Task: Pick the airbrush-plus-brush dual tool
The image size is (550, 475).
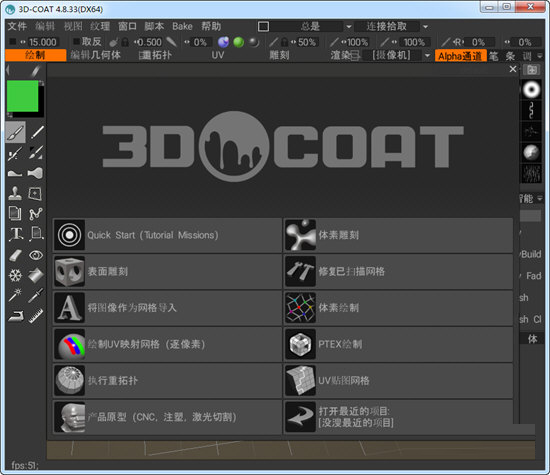Action: click(15, 153)
